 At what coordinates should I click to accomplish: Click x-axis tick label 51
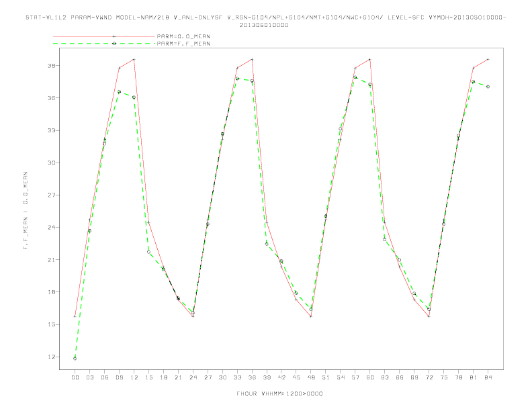[x=326, y=377]
